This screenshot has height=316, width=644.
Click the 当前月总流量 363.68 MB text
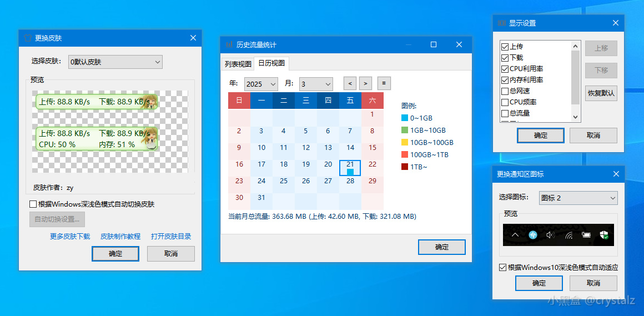pos(323,216)
